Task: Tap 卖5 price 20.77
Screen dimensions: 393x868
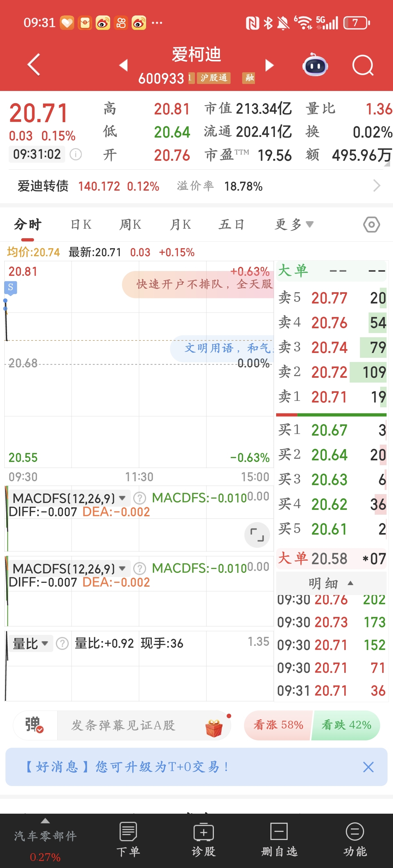Action: pos(329,298)
